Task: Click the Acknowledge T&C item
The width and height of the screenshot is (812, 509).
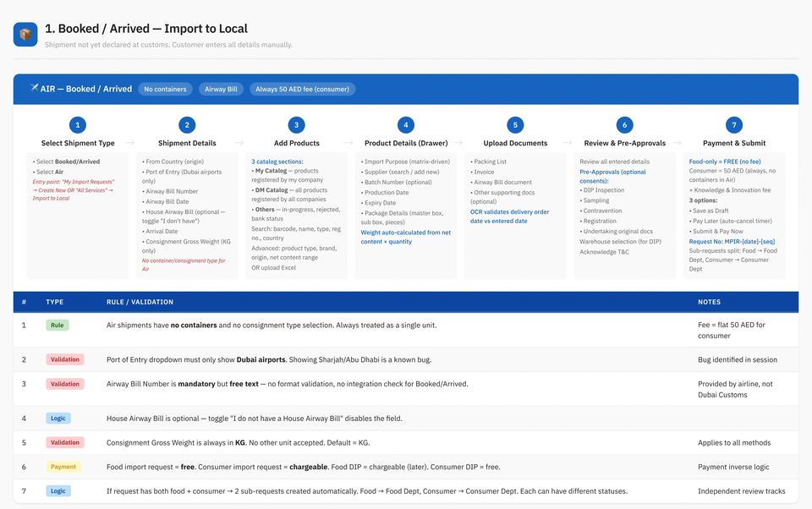Action: click(x=604, y=252)
